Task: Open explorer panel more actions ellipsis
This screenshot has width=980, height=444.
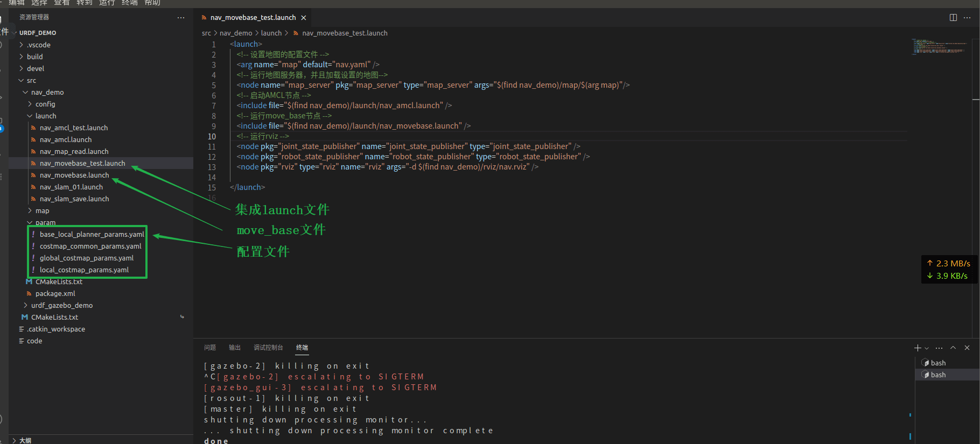Action: (181, 18)
